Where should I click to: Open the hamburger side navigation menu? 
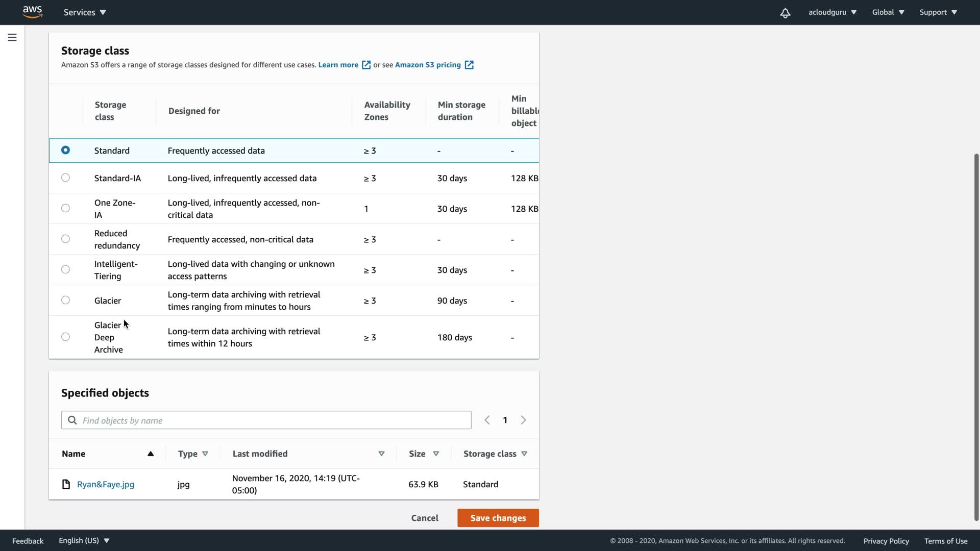(x=12, y=37)
